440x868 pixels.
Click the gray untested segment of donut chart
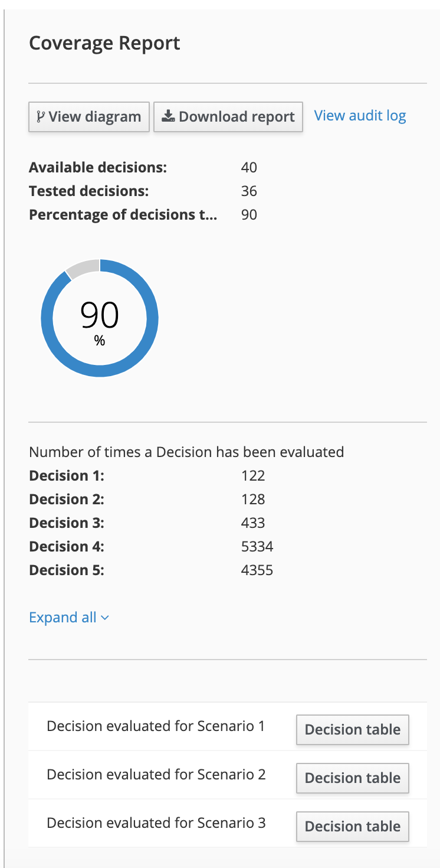click(x=81, y=267)
